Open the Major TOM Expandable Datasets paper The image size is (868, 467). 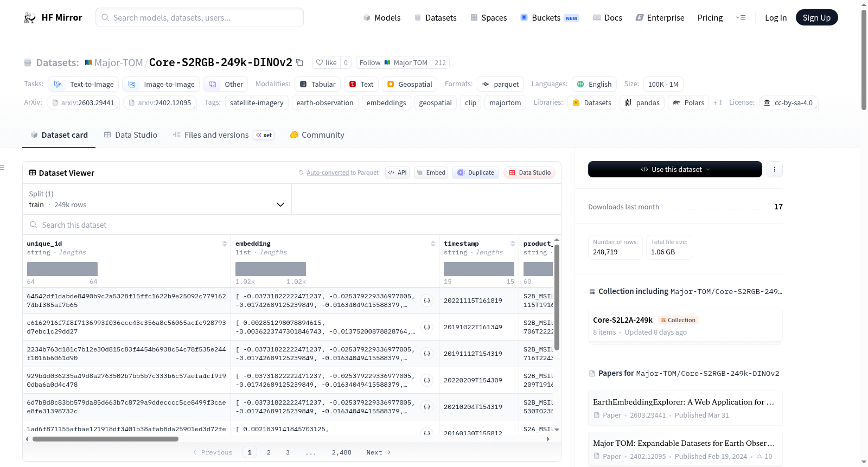tap(685, 449)
